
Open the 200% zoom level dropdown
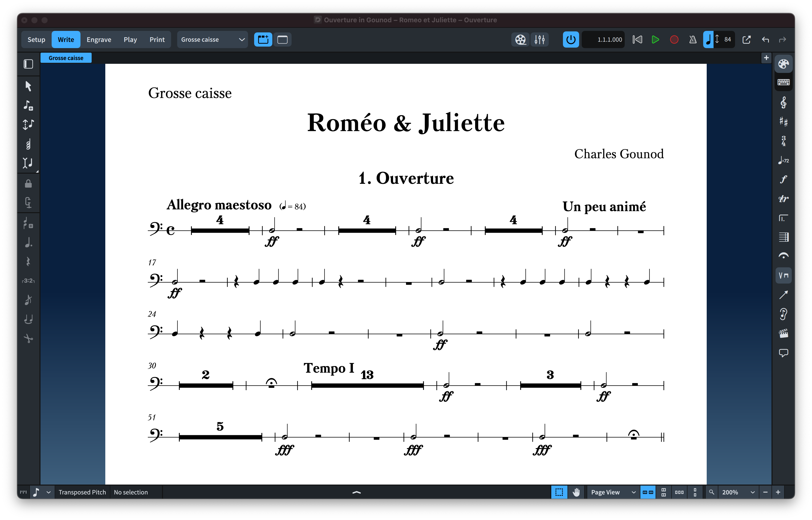(738, 492)
